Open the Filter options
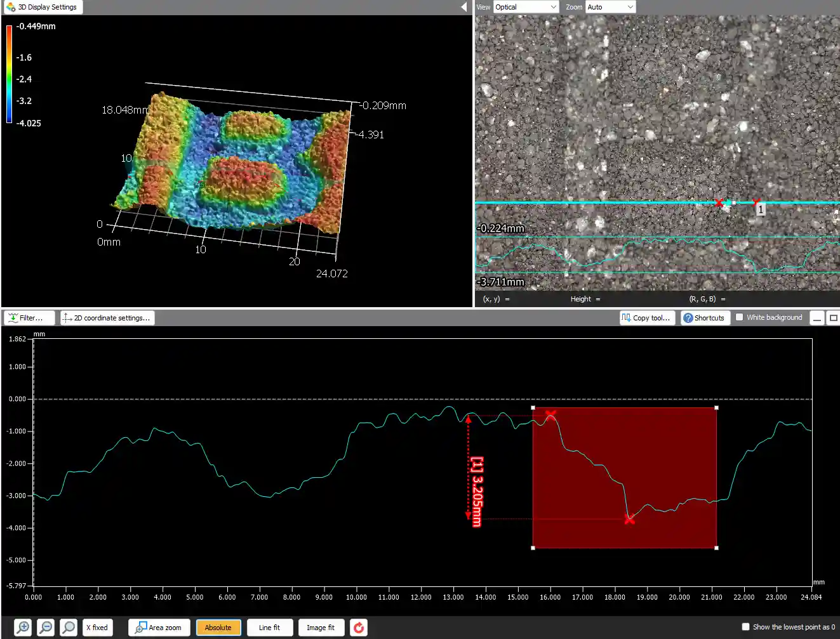 tap(29, 317)
